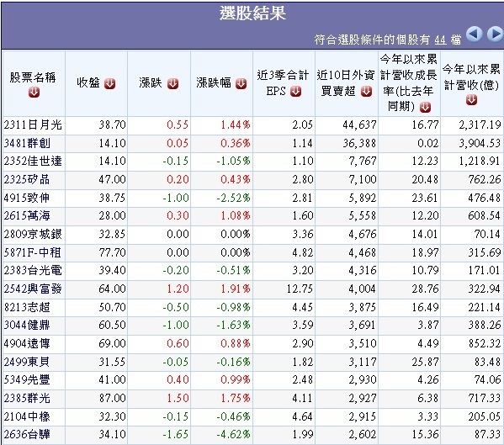Click 東貝 growth rate 25.87
The image size is (504, 445).
(x=425, y=362)
